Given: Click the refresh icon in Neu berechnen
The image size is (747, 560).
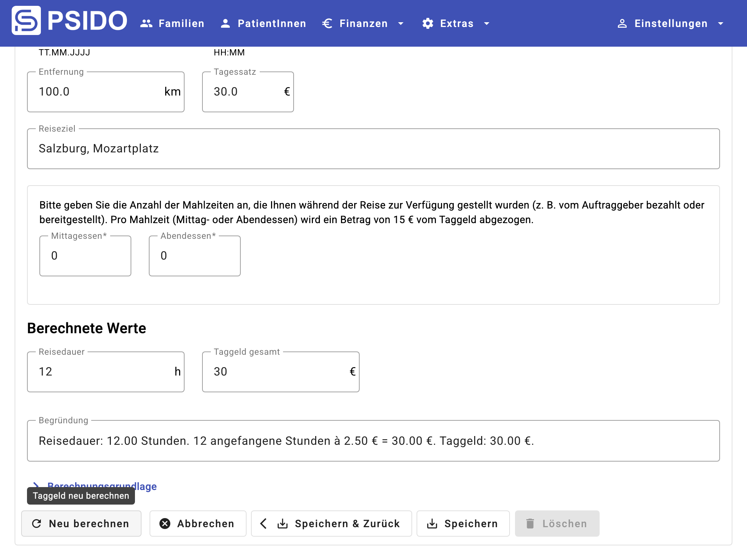Looking at the screenshot, I should [37, 524].
